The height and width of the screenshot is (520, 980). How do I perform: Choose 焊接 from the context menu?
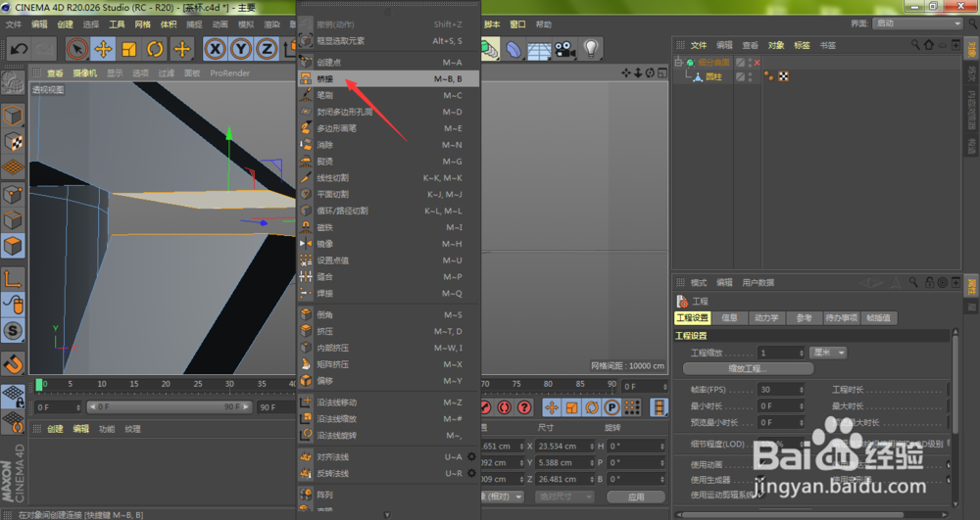pyautogui.click(x=389, y=294)
